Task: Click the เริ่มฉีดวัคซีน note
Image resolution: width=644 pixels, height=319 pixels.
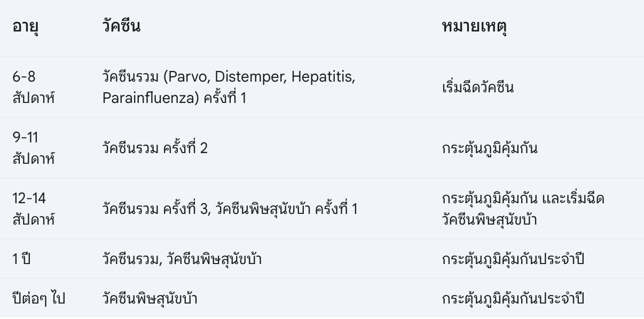Action: point(478,87)
